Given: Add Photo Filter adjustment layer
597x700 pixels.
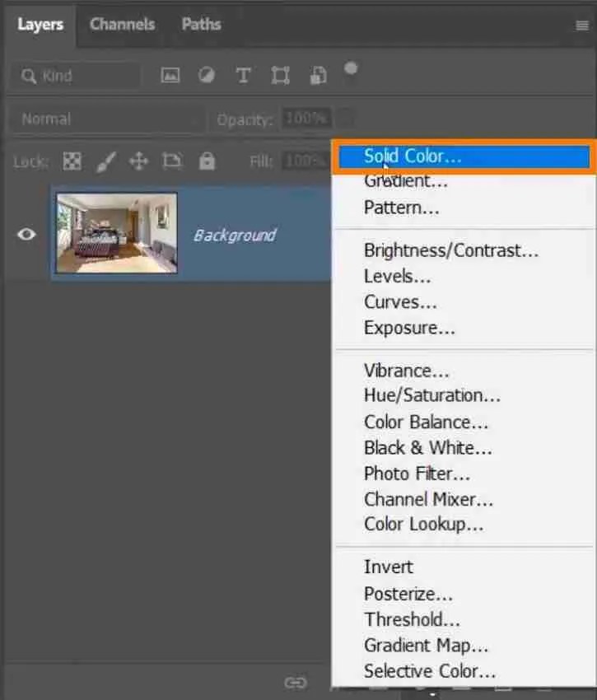Looking at the screenshot, I should pyautogui.click(x=464, y=474).
